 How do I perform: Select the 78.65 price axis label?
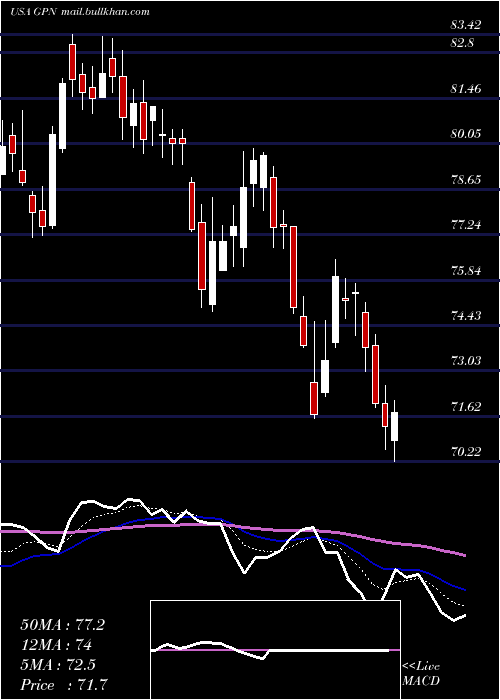pos(466,180)
